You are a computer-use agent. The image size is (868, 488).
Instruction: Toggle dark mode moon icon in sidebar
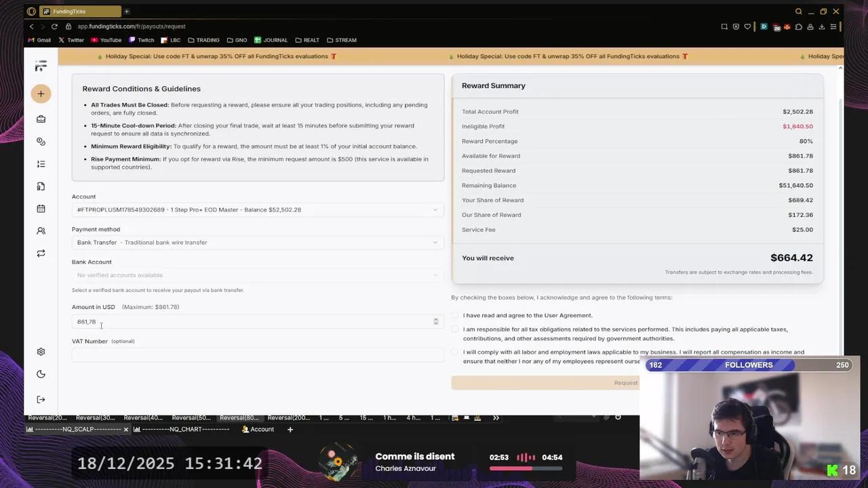tap(41, 374)
